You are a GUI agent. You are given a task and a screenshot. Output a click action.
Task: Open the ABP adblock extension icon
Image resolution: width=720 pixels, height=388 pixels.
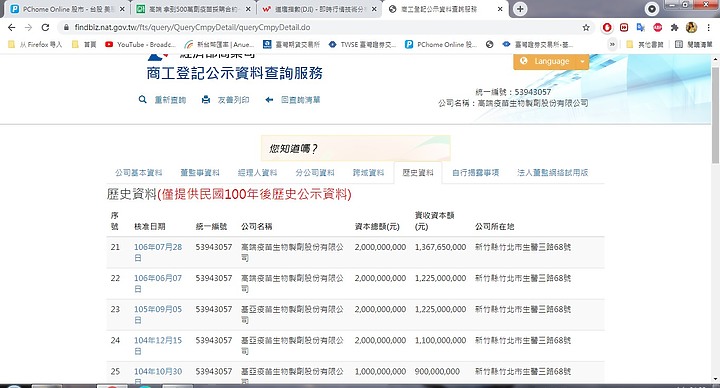658,28
